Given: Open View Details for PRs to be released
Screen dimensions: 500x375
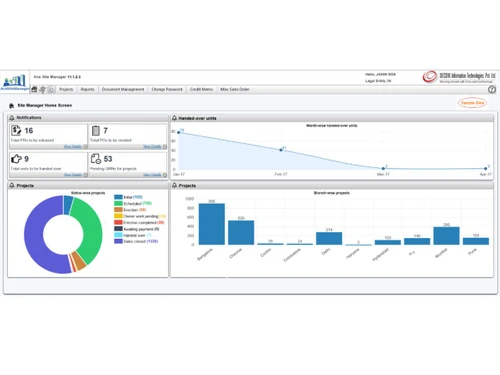Looking at the screenshot, I should click(73, 147).
